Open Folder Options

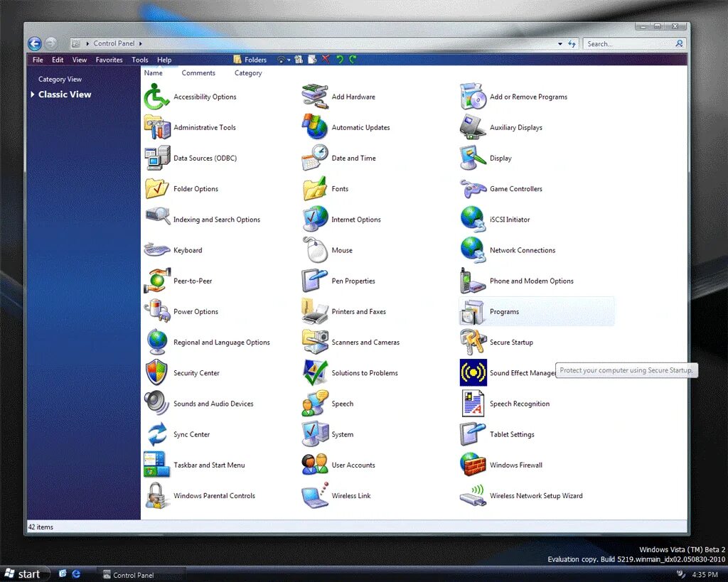181,188
